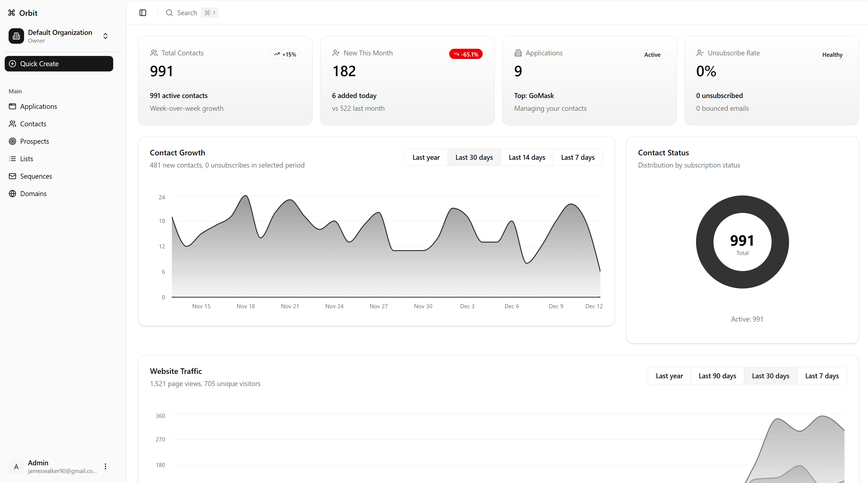Toggle the sidebar collapse icon
The width and height of the screenshot is (868, 483).
pos(143,13)
